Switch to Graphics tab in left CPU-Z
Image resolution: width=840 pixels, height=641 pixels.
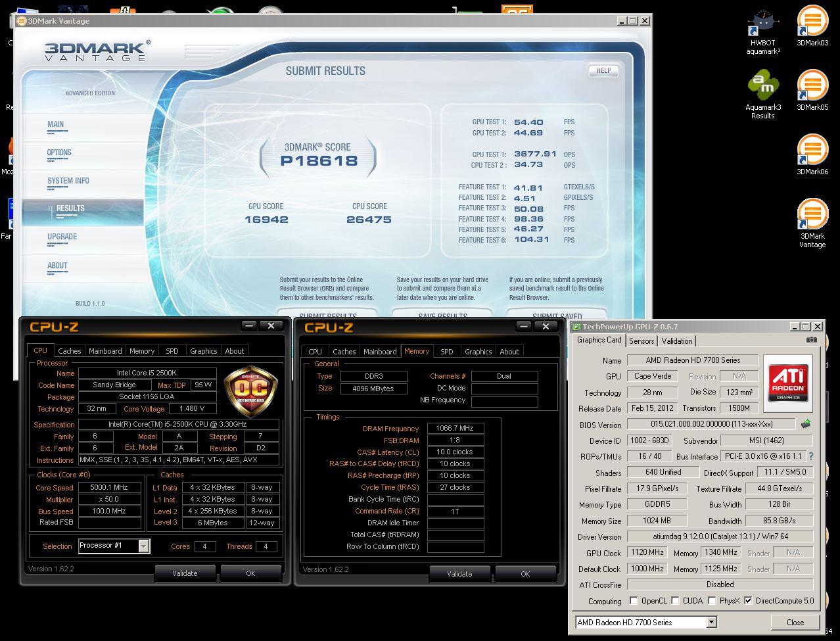[203, 351]
